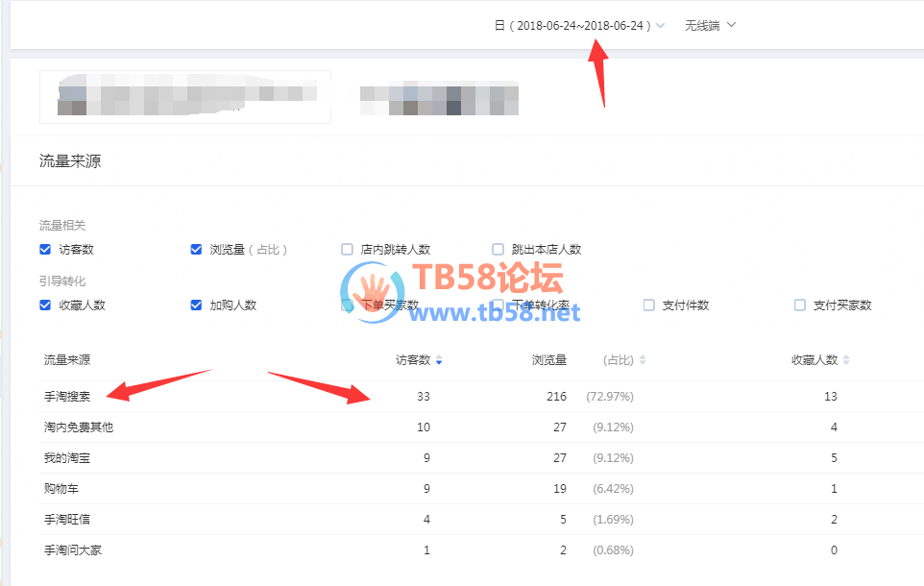The image size is (924, 586).
Task: Click the 手淘问大家 source entry
Action: (73, 550)
